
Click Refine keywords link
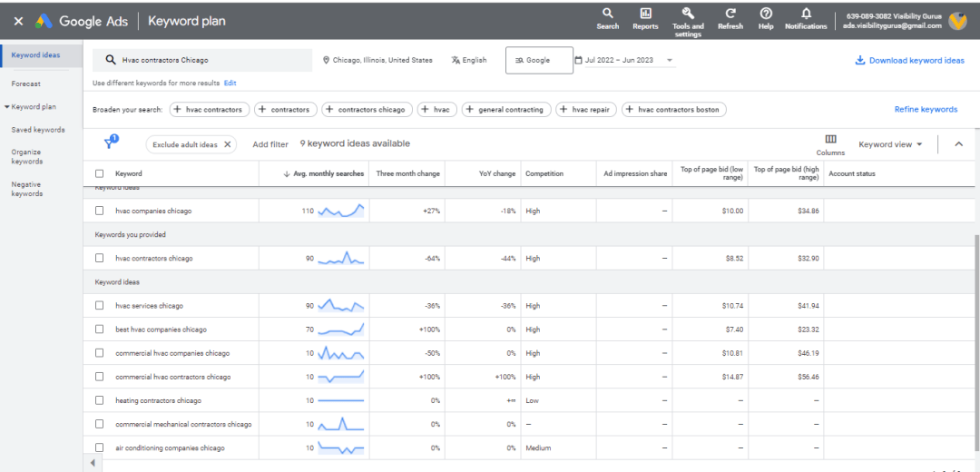coord(926,110)
